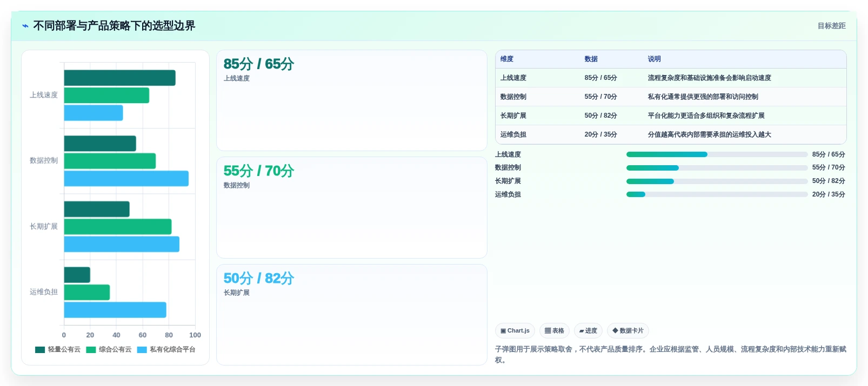
Task: Toggle the 私有化综合平台 legend swatch
Action: [142, 350]
